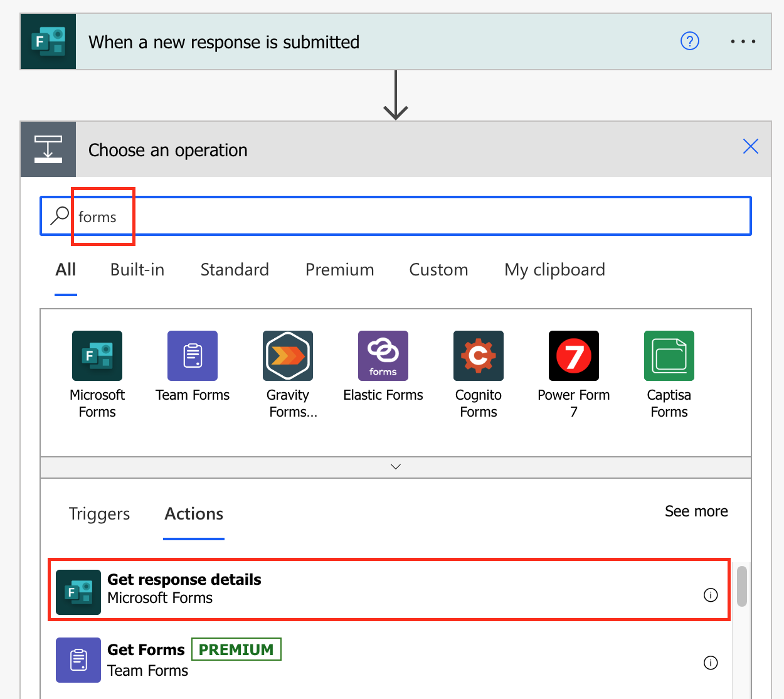Show info for Get Forms action
784x699 pixels.
(711, 663)
